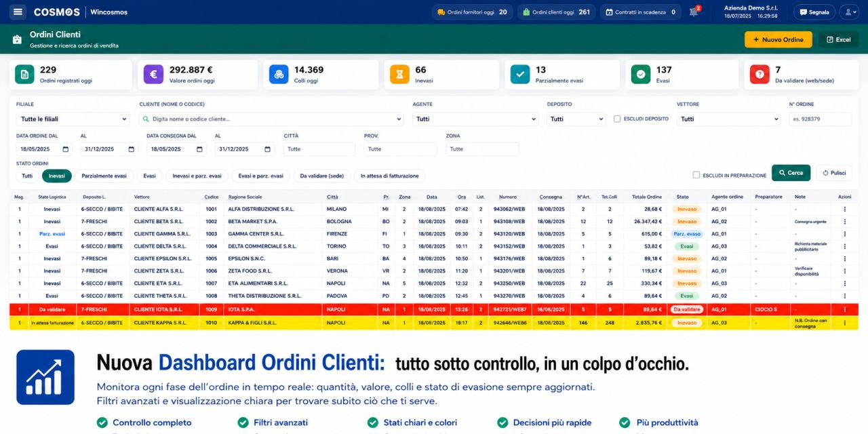Click the Ordini clienti oggi bag icon

pos(526,12)
